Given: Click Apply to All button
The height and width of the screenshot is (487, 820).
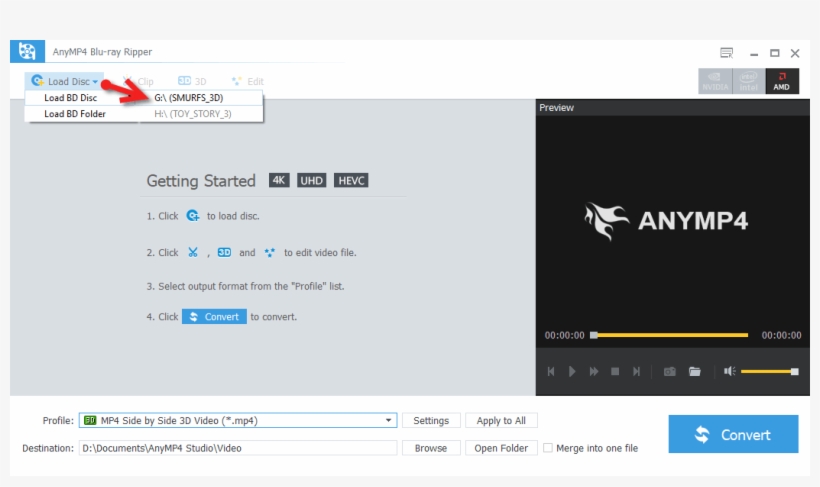Looking at the screenshot, I should [501, 421].
